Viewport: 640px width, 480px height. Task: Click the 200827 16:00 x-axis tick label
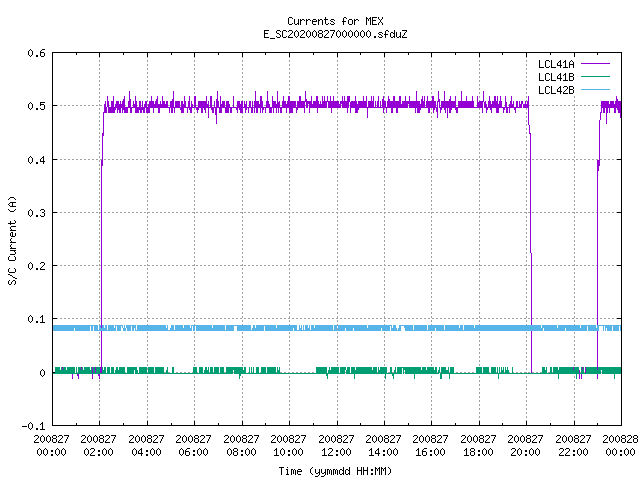click(x=431, y=445)
